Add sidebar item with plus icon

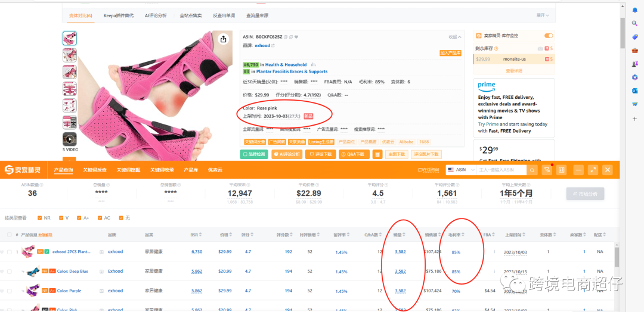click(x=634, y=118)
